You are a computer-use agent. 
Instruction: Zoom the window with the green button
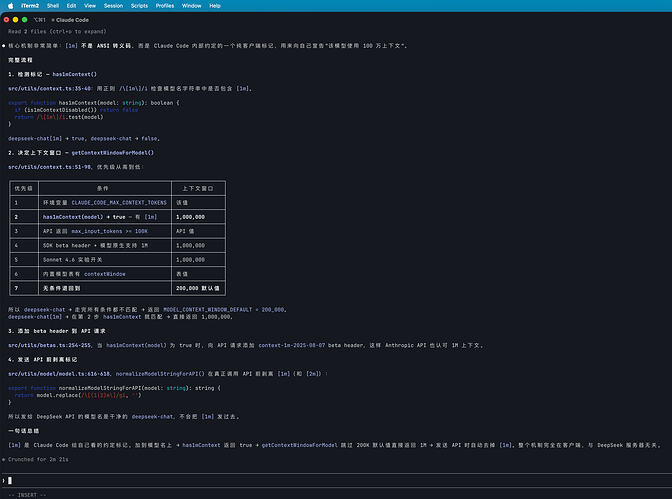coord(24,20)
